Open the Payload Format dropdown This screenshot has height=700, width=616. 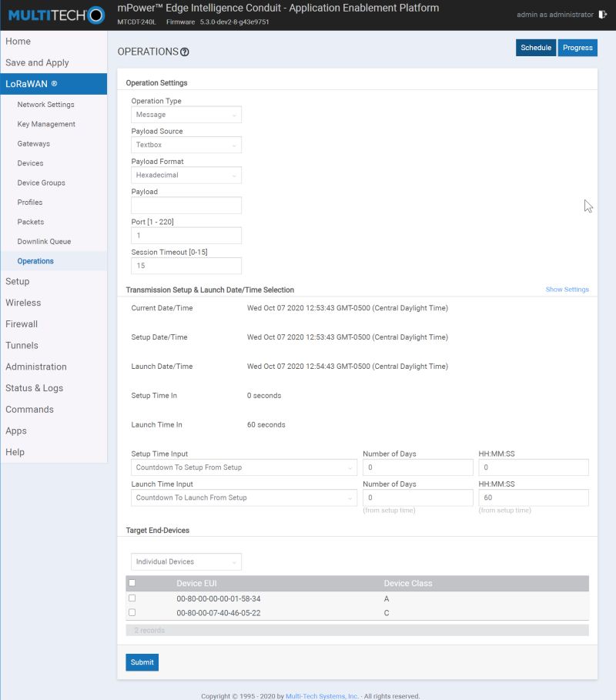[x=186, y=175]
